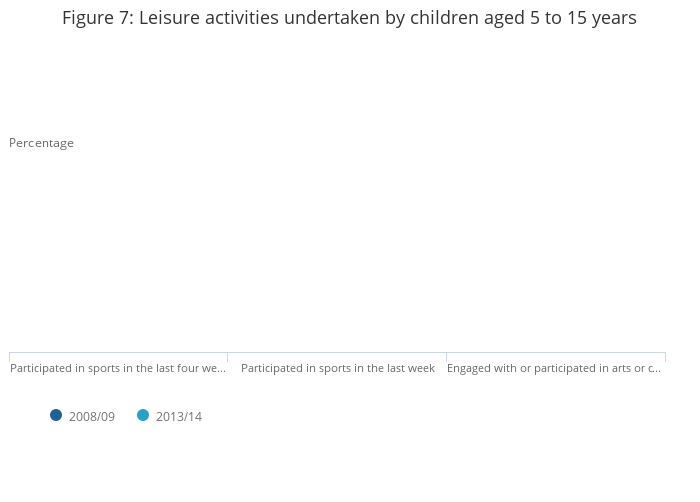Select the dark blue legend color marker

56,415
